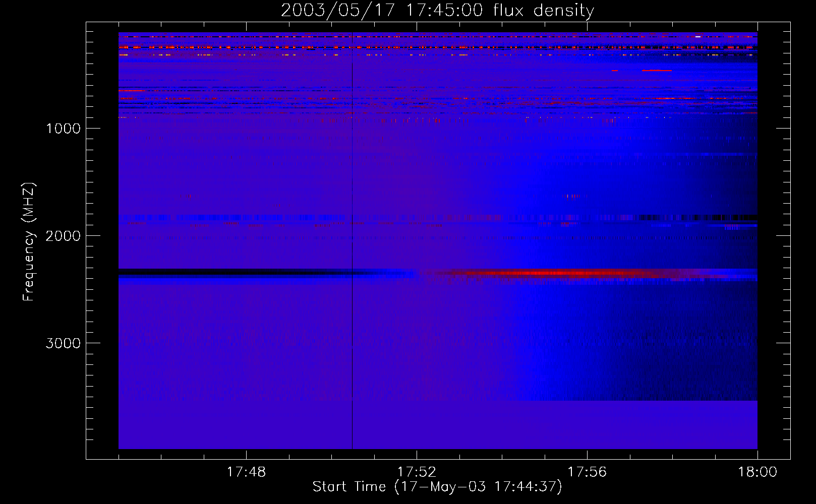The width and height of the screenshot is (816, 504).
Task: Click the "Frequency (MHZ)" y-axis label
Action: [x=29, y=242]
